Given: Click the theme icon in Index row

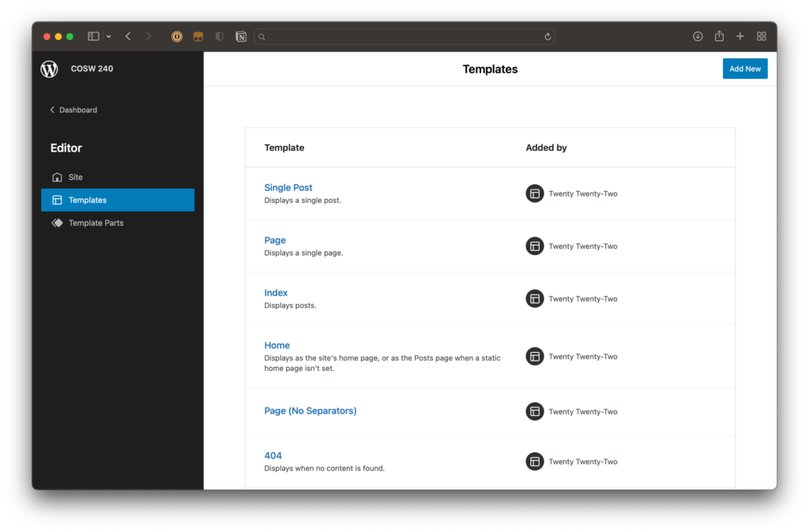Looking at the screenshot, I should pos(535,299).
